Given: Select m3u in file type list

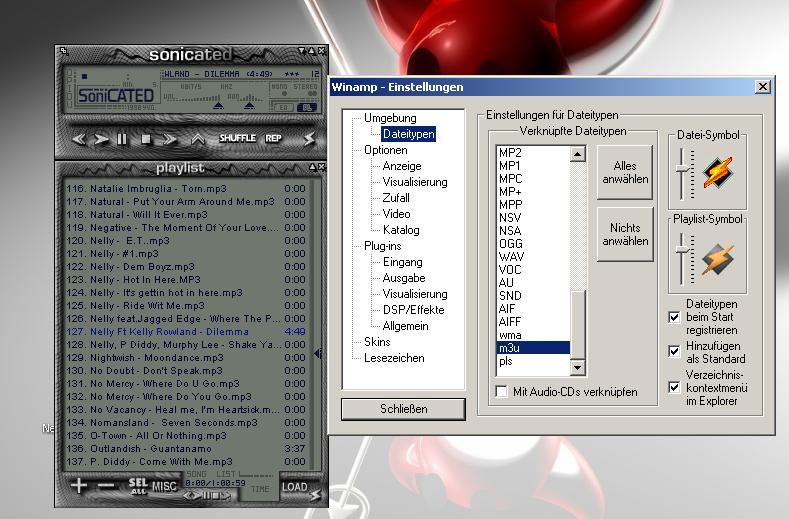Looking at the screenshot, I should [533, 348].
